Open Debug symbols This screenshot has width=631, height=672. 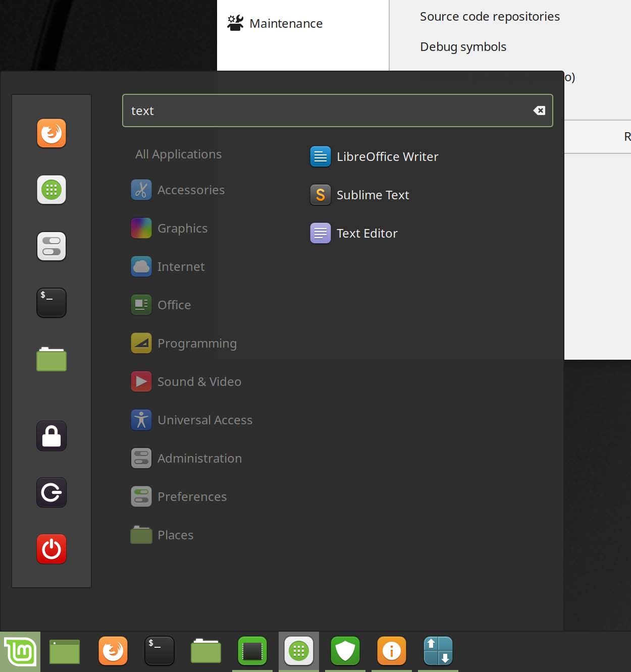point(462,46)
